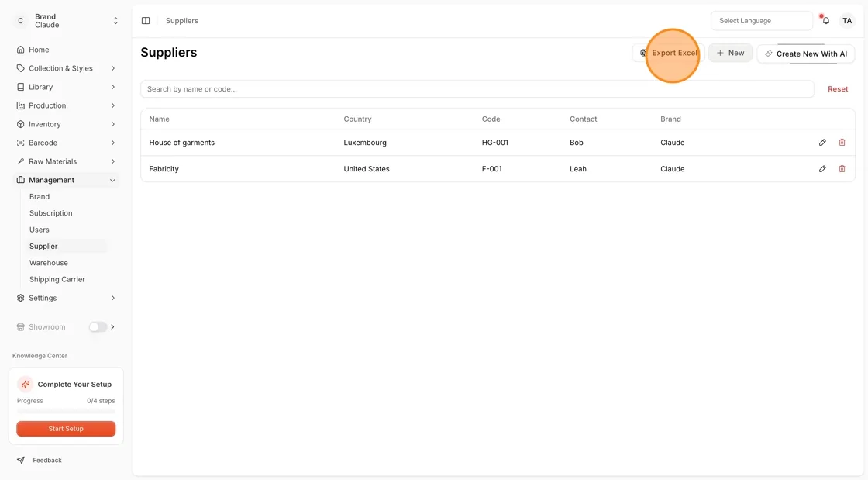Viewport: 868px width, 480px height.
Task: Click the Inventory box icon
Action: 20,124
